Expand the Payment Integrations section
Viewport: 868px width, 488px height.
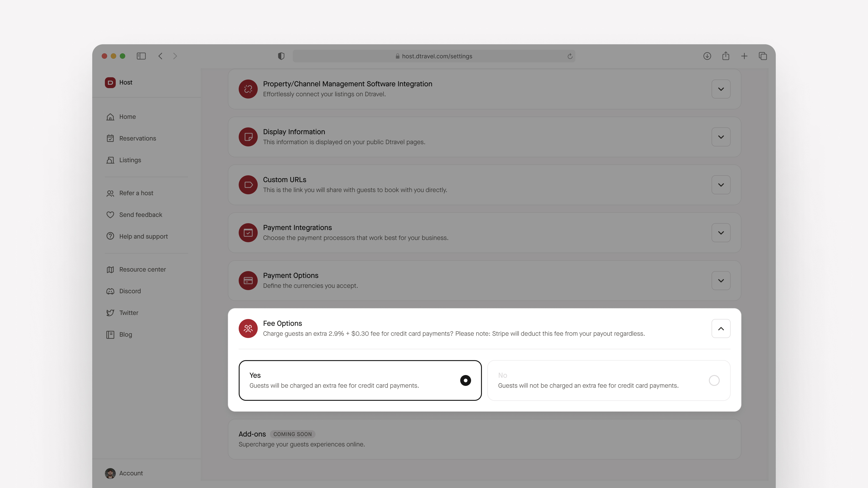point(721,233)
